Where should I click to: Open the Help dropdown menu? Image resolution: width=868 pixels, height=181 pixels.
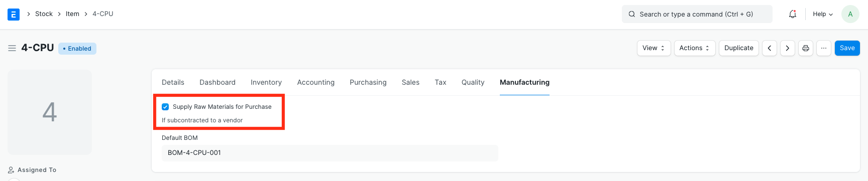(823, 14)
